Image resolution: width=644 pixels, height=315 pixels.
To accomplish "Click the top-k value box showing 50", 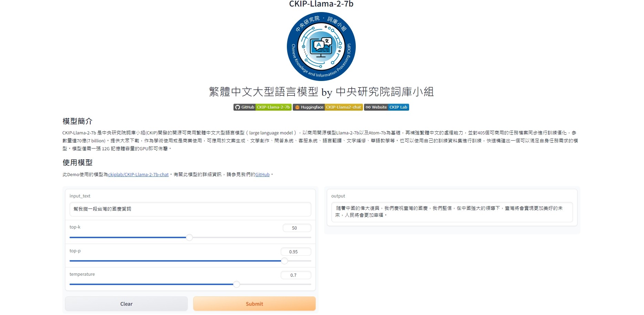I will [297, 228].
